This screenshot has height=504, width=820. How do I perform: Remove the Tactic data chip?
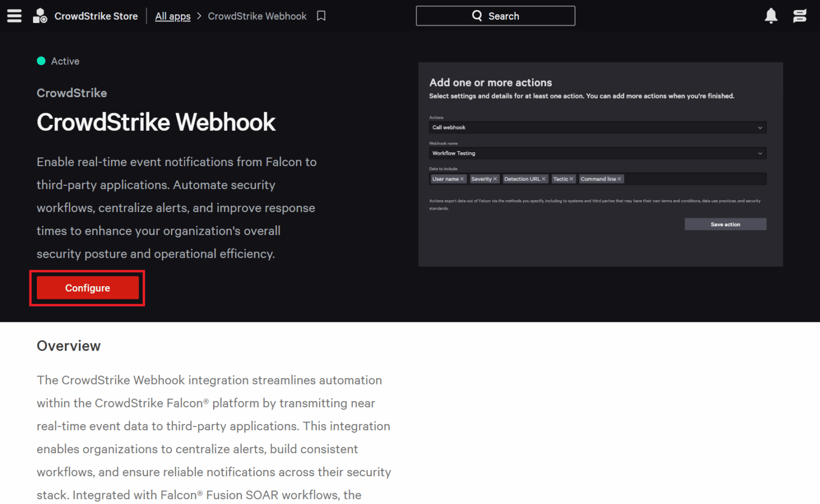tap(571, 179)
